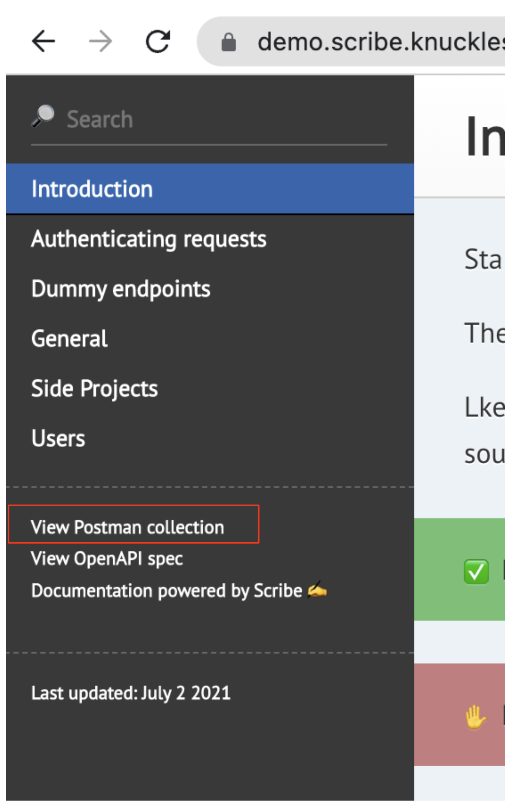The image size is (511, 812).
Task: Select the Introduction sidebar item
Action: [92, 189]
